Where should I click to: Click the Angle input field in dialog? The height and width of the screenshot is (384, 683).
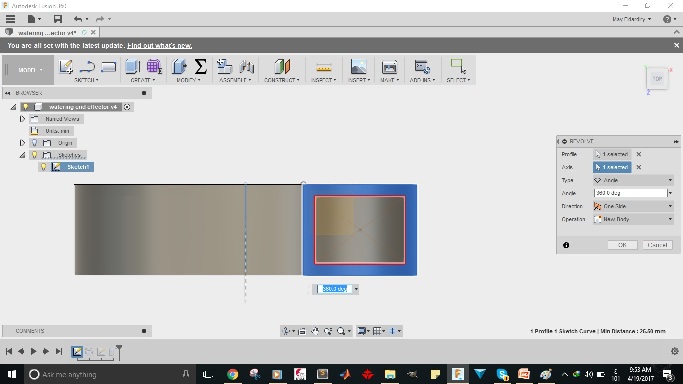click(630, 193)
